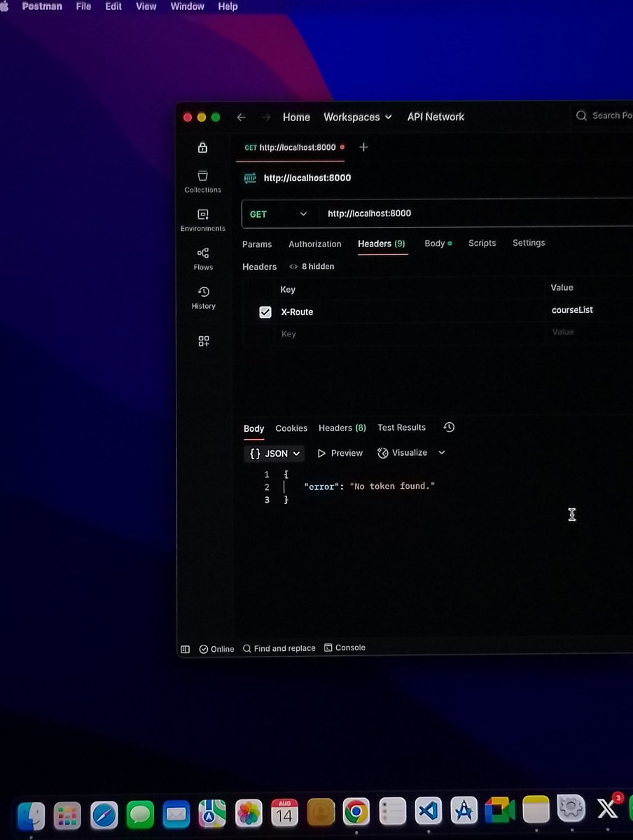Open the Test Results tab
The width and height of the screenshot is (633, 840).
[401, 427]
